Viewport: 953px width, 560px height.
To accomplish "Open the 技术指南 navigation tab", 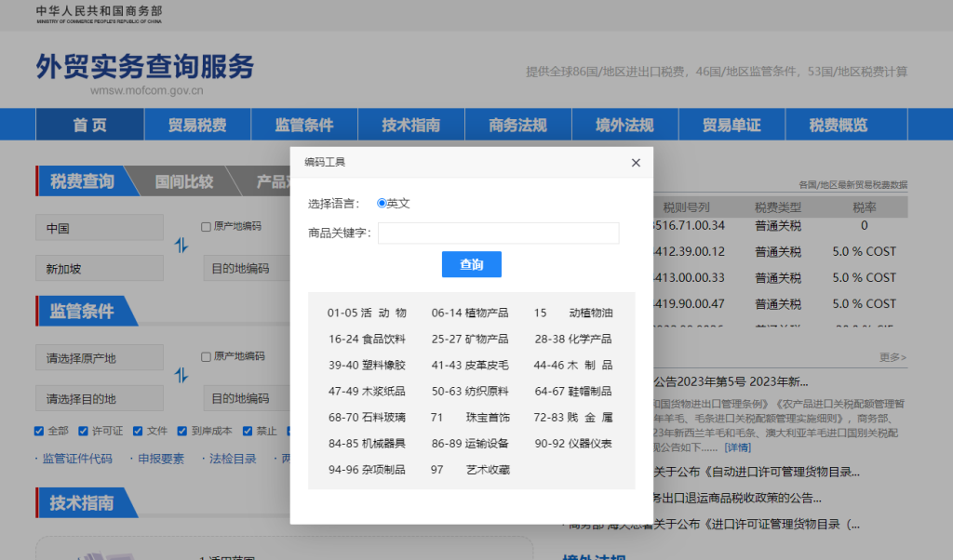I will tap(411, 125).
